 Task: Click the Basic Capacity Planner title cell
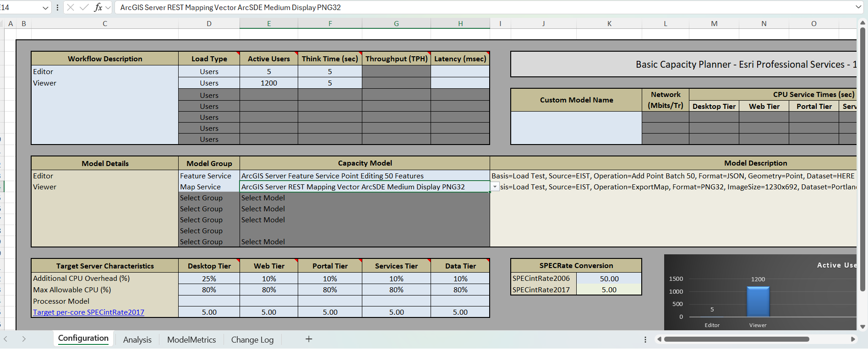[x=683, y=64]
